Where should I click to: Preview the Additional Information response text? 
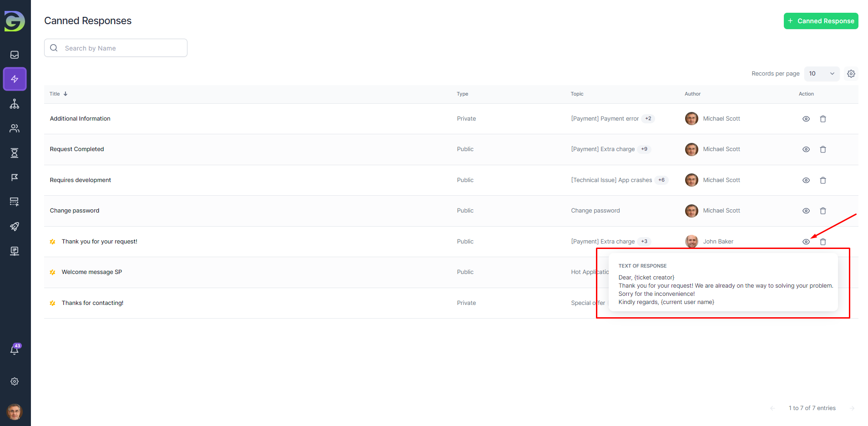[x=806, y=119]
